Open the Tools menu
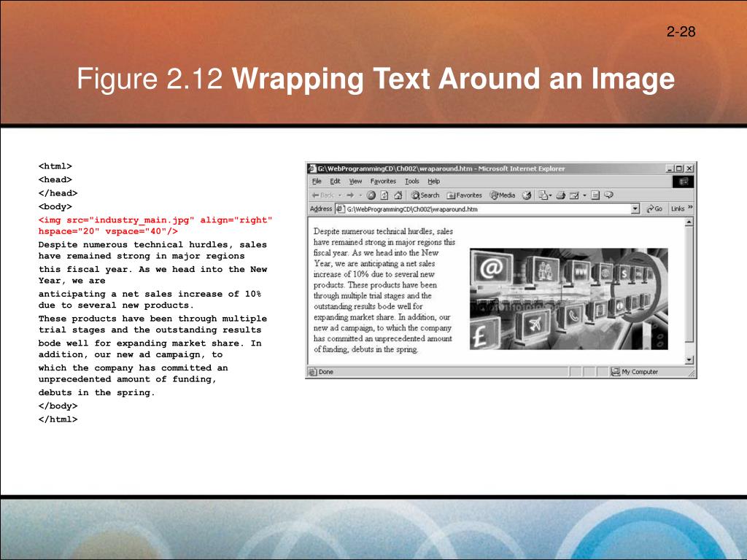Image resolution: width=747 pixels, height=560 pixels. click(x=412, y=182)
